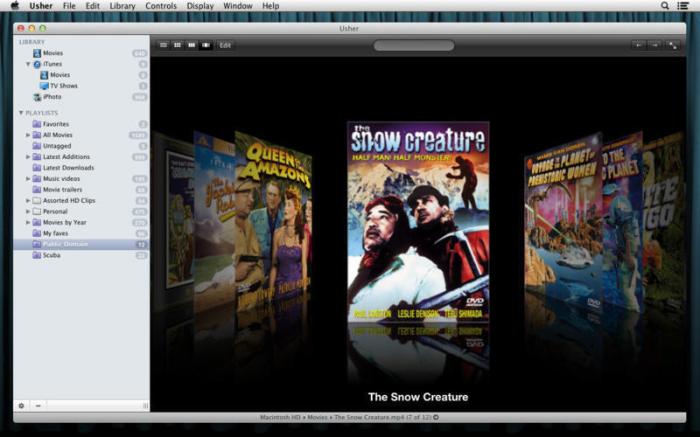Switch to cover flow view mode
The height and width of the screenshot is (437, 700).
point(206,45)
